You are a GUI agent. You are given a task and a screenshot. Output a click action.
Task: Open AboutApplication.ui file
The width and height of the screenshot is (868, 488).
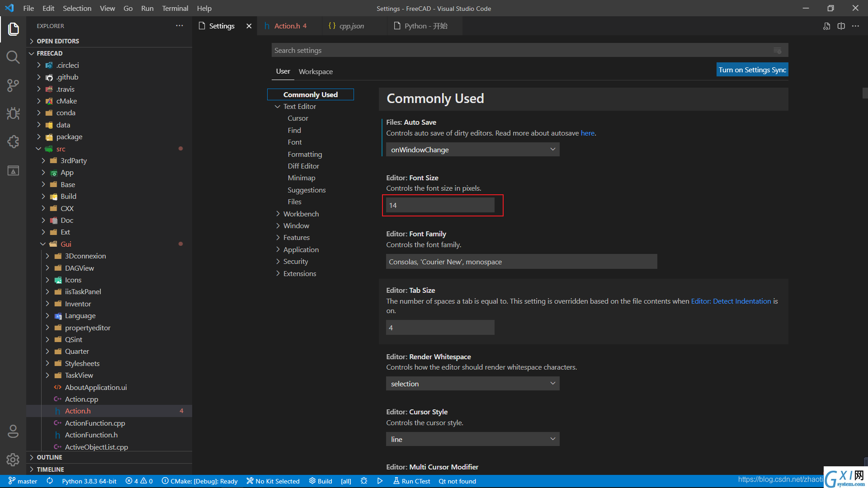click(96, 387)
